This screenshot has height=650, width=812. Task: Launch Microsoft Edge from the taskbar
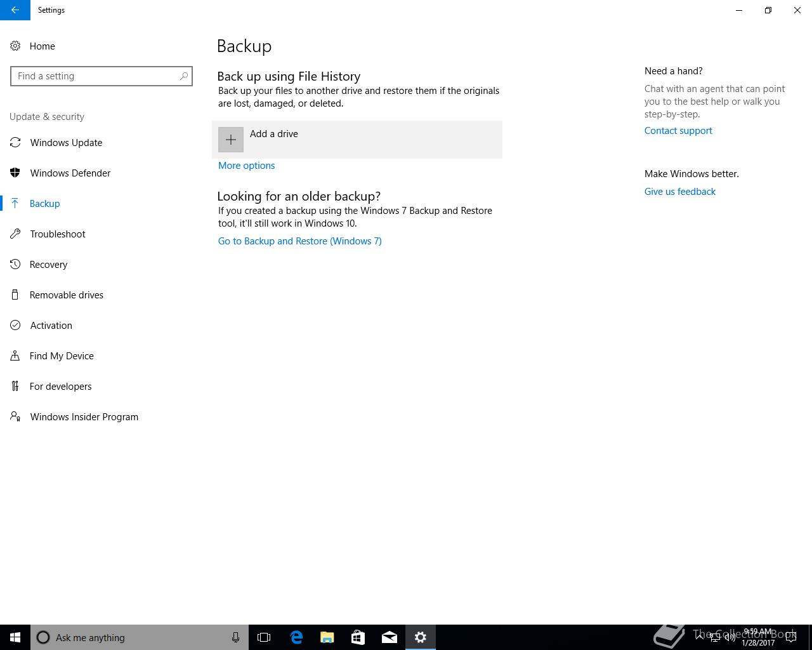(x=296, y=637)
